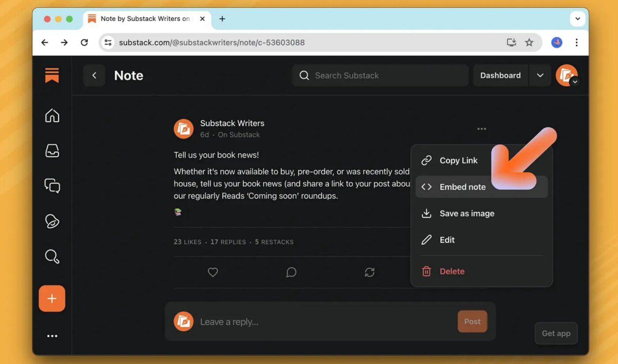Click the Post button
Screen dimensions: 618x364
point(472,321)
